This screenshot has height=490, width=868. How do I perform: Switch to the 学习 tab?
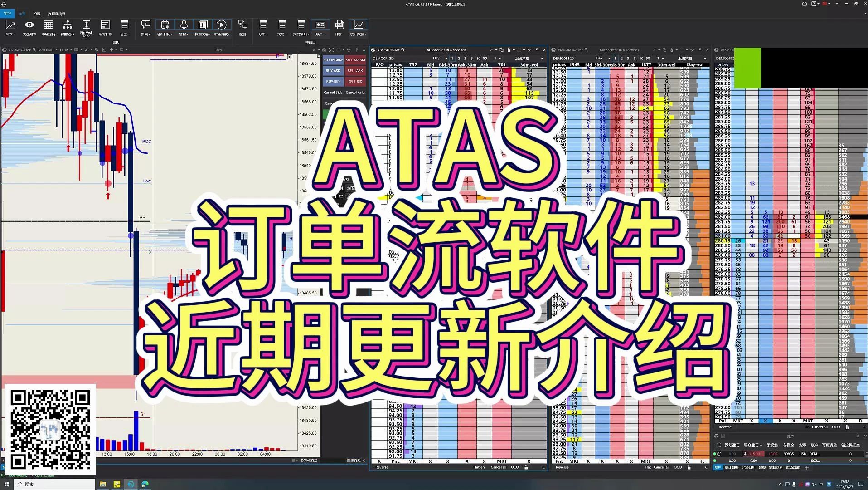(7, 14)
